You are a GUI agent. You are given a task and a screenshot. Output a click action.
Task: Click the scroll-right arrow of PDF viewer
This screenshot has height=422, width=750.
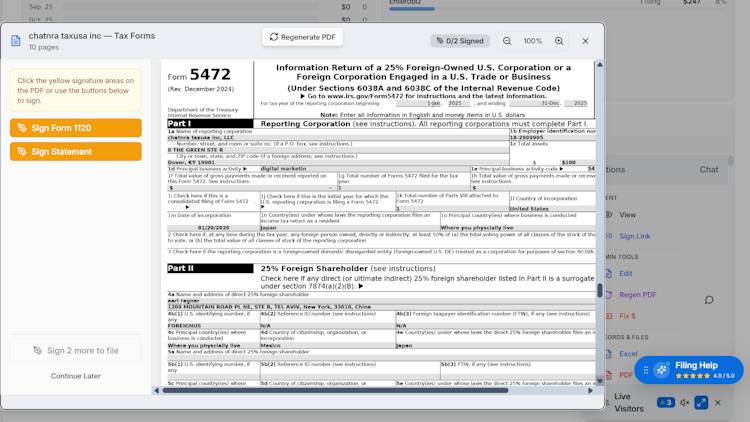(x=590, y=390)
